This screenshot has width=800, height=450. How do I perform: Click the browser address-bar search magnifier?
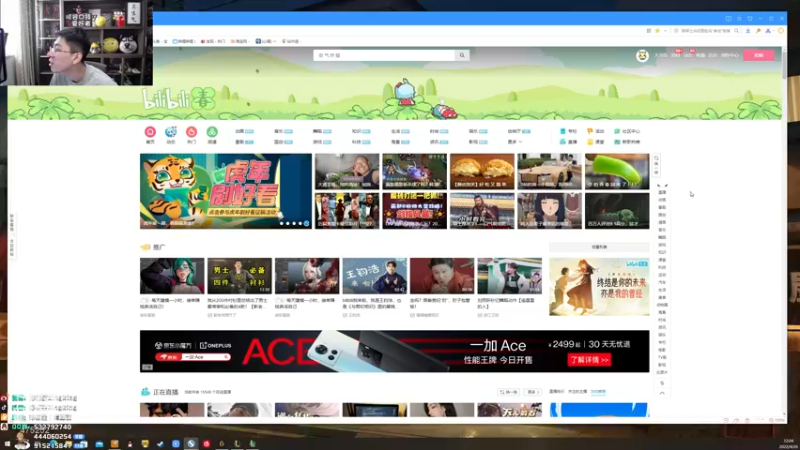[x=736, y=31]
